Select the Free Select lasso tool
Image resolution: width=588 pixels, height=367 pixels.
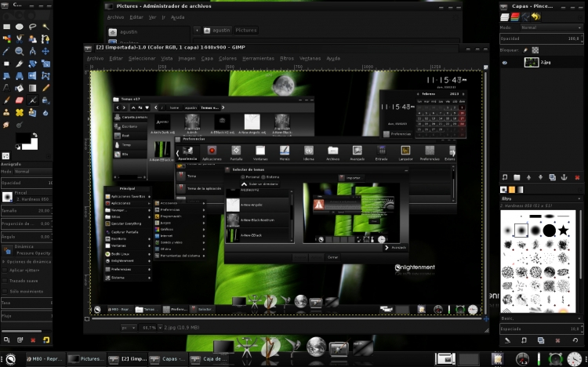click(33, 27)
